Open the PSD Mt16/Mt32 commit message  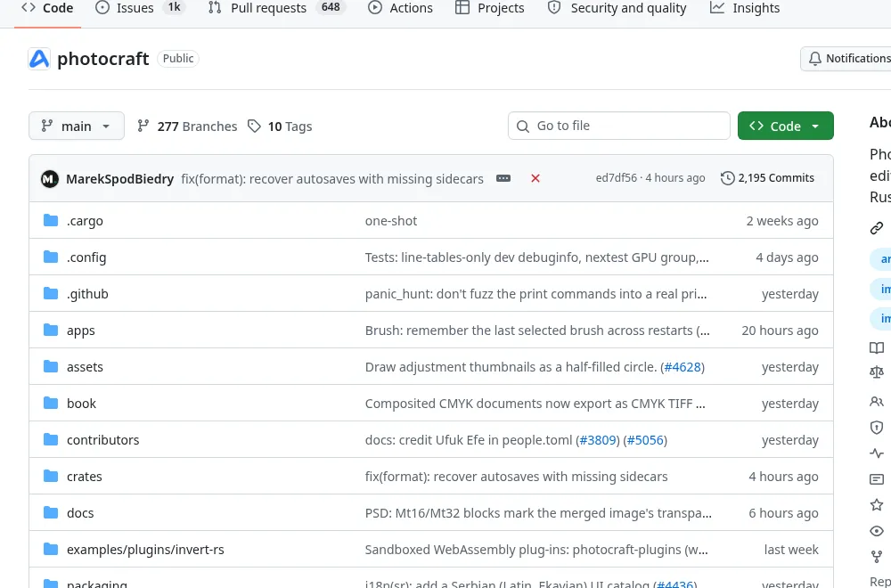[x=538, y=513]
